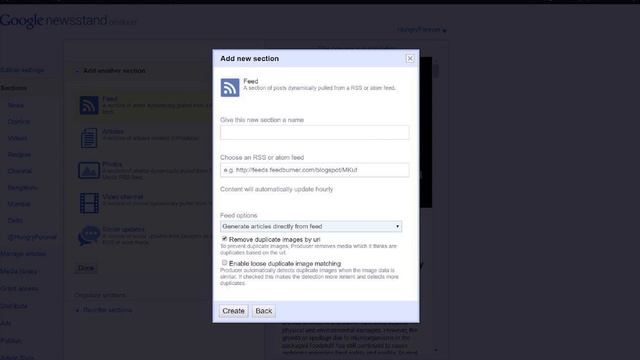Click the Create button
This screenshot has width=640, height=360.
point(233,311)
